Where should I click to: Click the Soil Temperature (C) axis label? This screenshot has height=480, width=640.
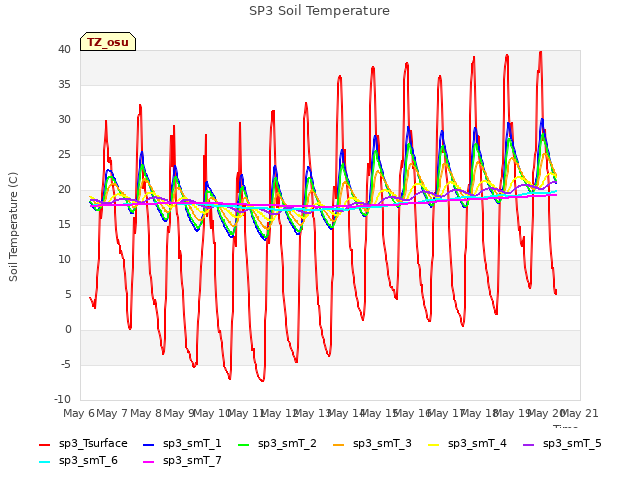[x=13, y=227]
